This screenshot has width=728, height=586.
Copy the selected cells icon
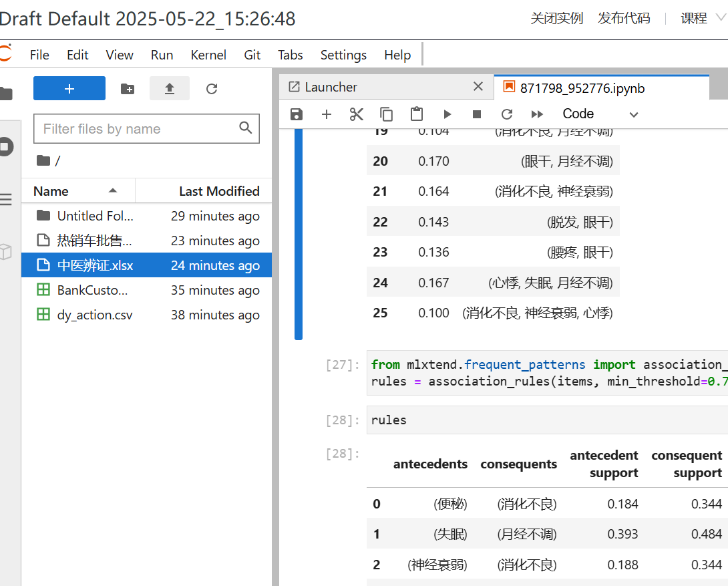point(387,114)
